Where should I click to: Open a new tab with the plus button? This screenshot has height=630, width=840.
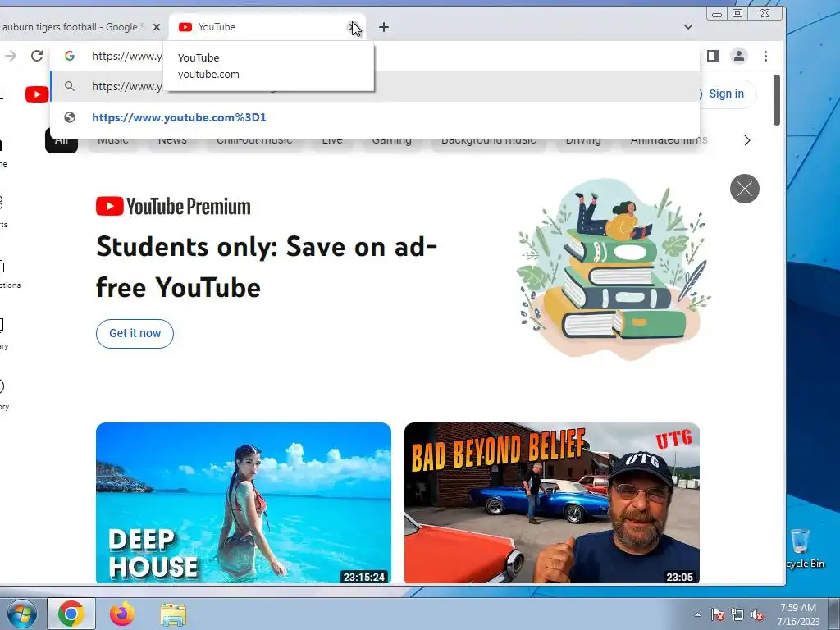(x=384, y=27)
